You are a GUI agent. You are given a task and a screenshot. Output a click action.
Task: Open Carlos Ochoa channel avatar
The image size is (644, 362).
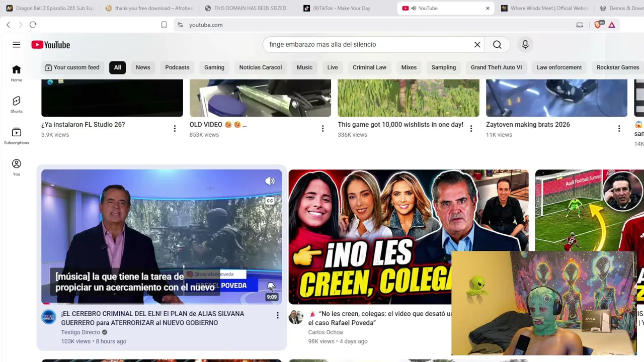(296, 317)
